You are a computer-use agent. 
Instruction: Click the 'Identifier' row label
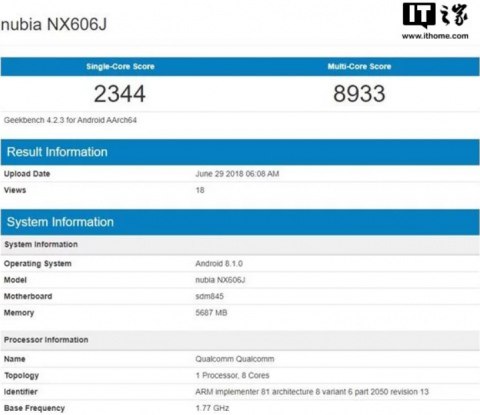coord(21,392)
